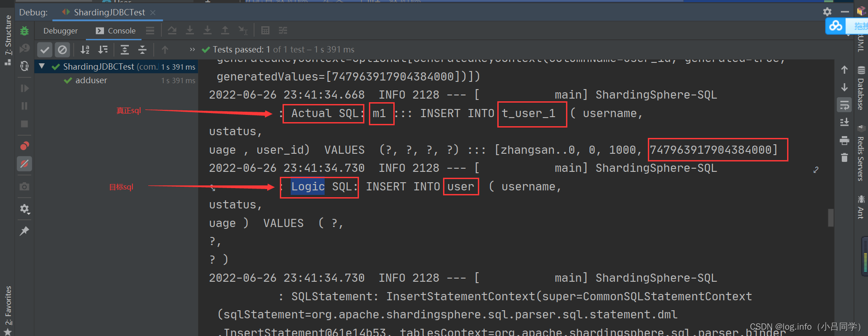Open the Ant side tool window
The image size is (868, 336).
(x=861, y=207)
